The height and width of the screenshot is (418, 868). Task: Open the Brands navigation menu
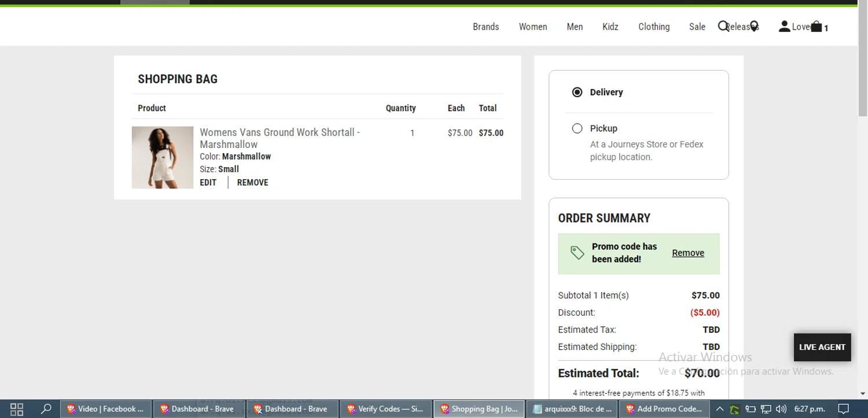(486, 27)
